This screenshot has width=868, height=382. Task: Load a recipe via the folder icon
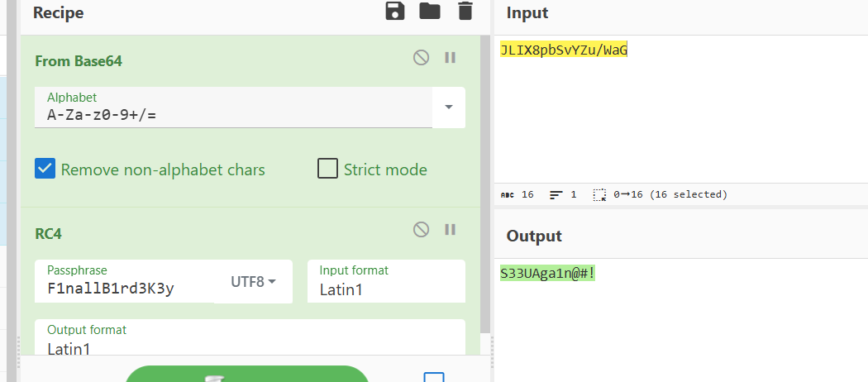(430, 12)
